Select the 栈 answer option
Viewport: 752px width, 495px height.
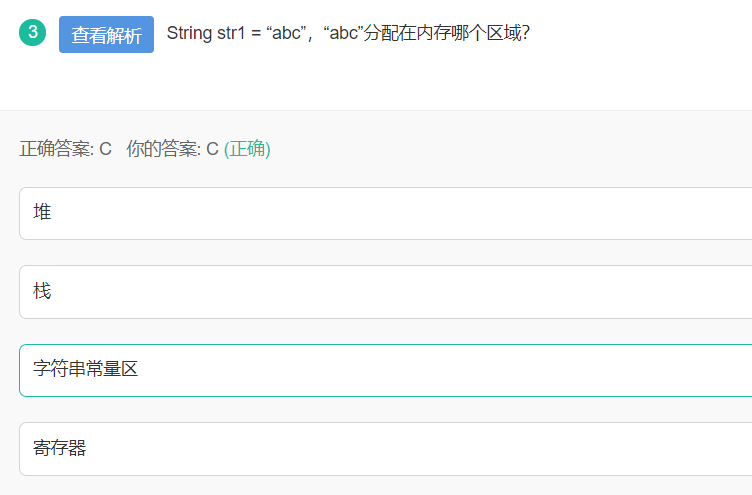385,291
